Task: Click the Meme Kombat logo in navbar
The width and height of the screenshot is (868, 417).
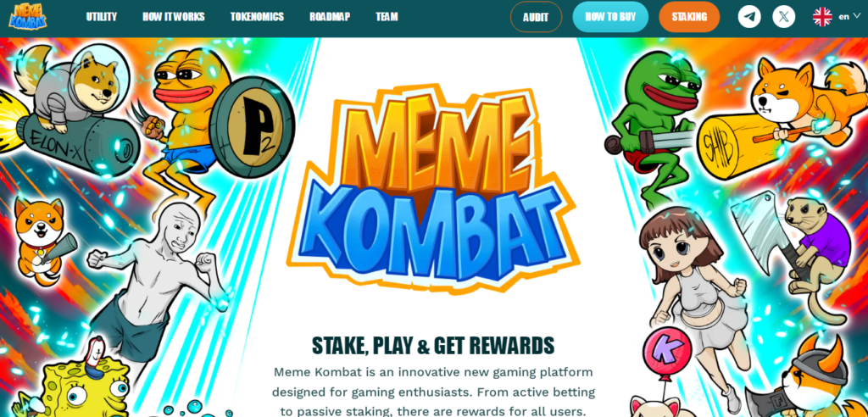Action: (28, 17)
